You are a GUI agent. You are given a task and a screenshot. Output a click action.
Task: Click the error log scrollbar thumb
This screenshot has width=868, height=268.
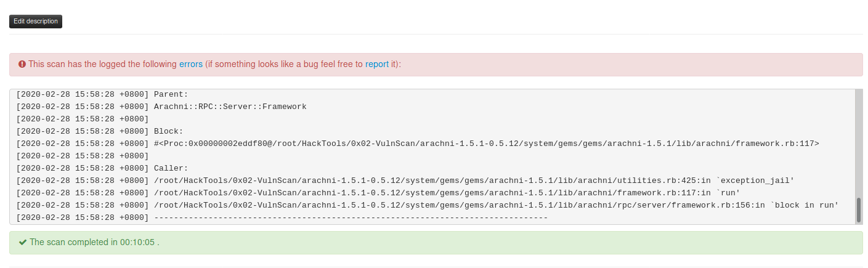858,209
